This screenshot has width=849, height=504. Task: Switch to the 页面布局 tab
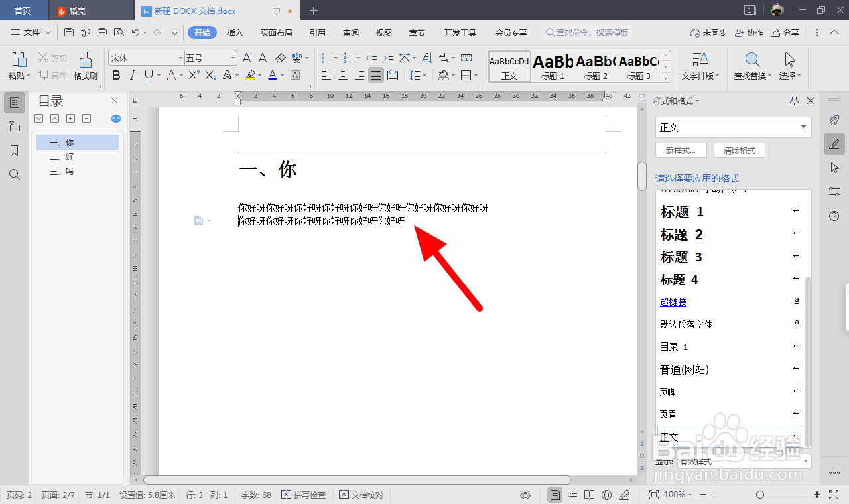pyautogui.click(x=276, y=32)
